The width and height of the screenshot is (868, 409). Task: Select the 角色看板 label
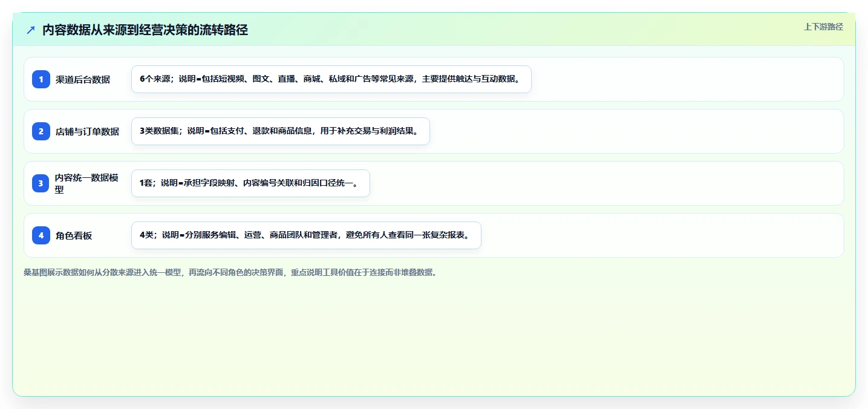click(74, 235)
